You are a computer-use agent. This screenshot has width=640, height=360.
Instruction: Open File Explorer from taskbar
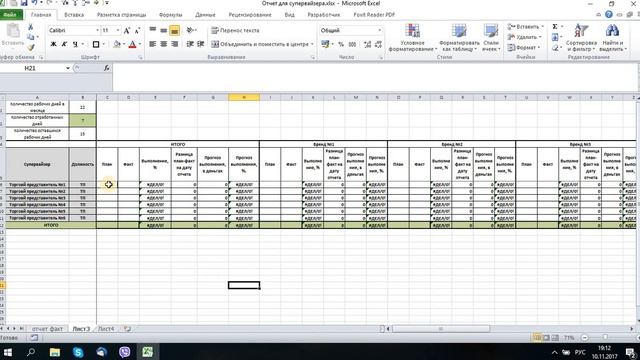[55, 352]
